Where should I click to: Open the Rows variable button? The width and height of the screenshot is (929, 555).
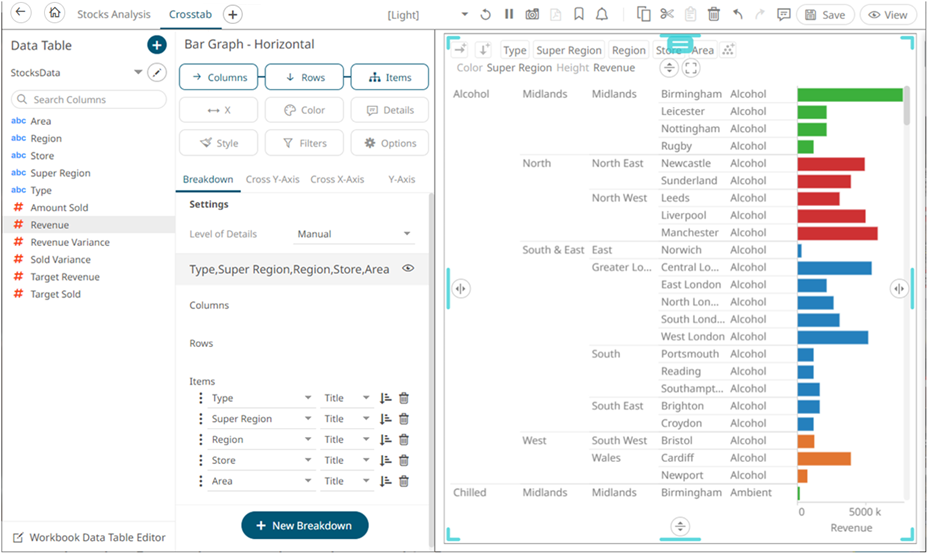pyautogui.click(x=305, y=77)
